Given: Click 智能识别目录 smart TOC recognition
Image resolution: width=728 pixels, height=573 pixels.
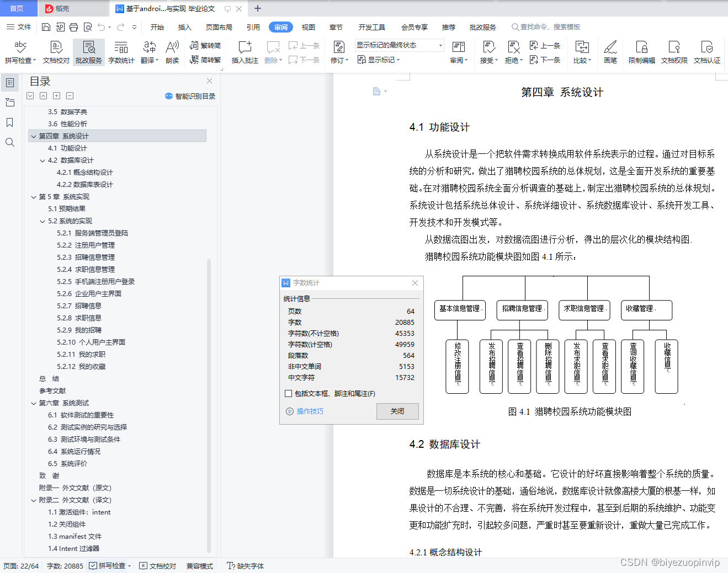Looking at the screenshot, I should pos(190,96).
